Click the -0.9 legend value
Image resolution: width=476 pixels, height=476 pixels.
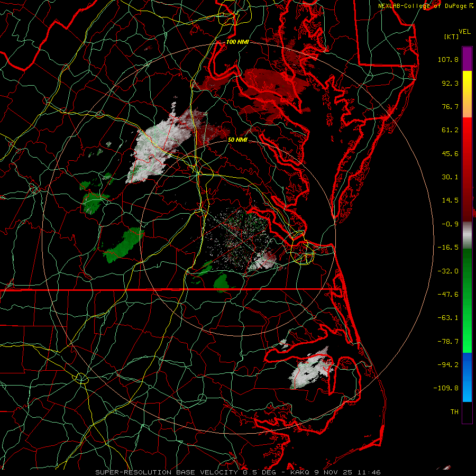point(450,224)
